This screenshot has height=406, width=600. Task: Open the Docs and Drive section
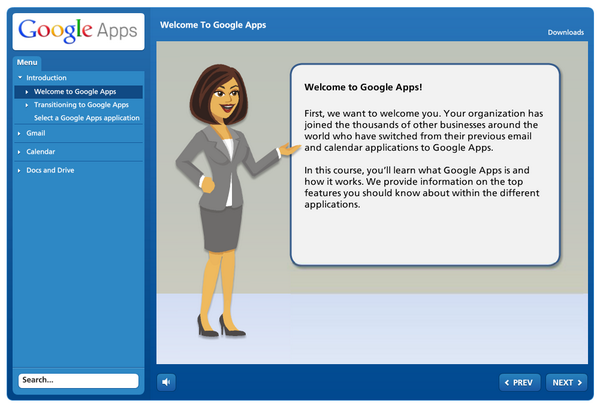click(x=50, y=170)
